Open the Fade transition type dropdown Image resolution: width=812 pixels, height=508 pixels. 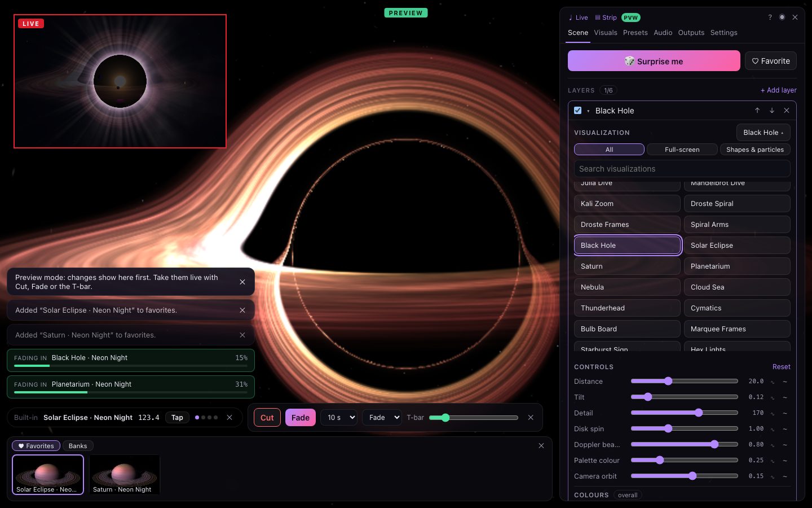click(382, 418)
